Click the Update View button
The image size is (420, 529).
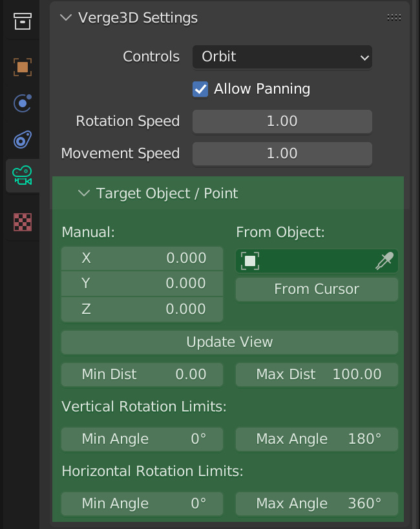229,342
